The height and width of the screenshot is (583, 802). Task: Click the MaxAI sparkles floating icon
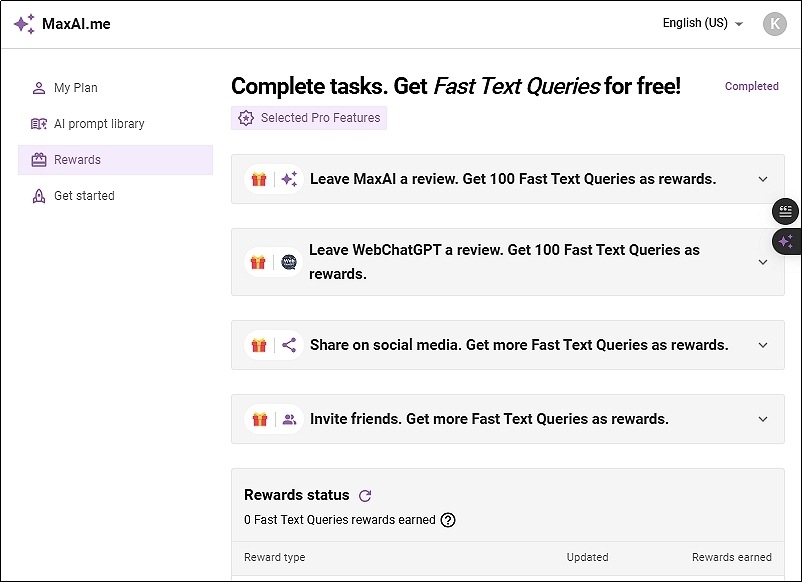786,242
